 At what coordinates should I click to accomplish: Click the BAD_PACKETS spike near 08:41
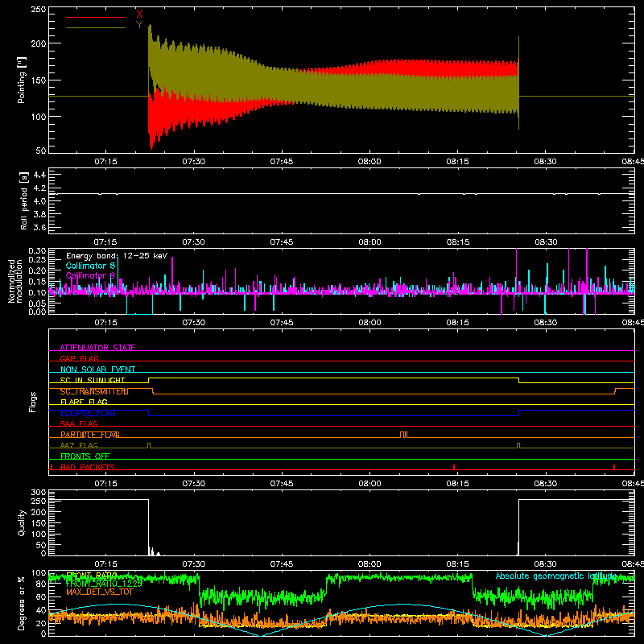614,467
